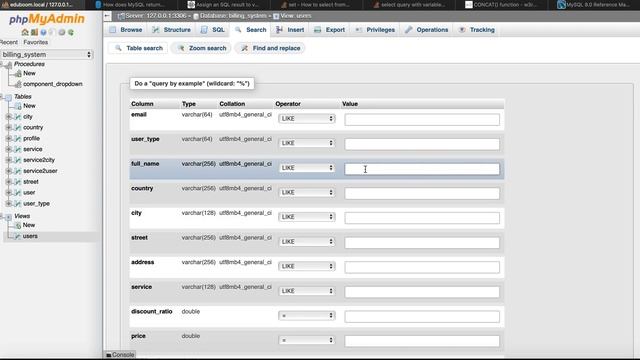
Task: Click the city table icon in sidebar
Action: [x=18, y=117]
